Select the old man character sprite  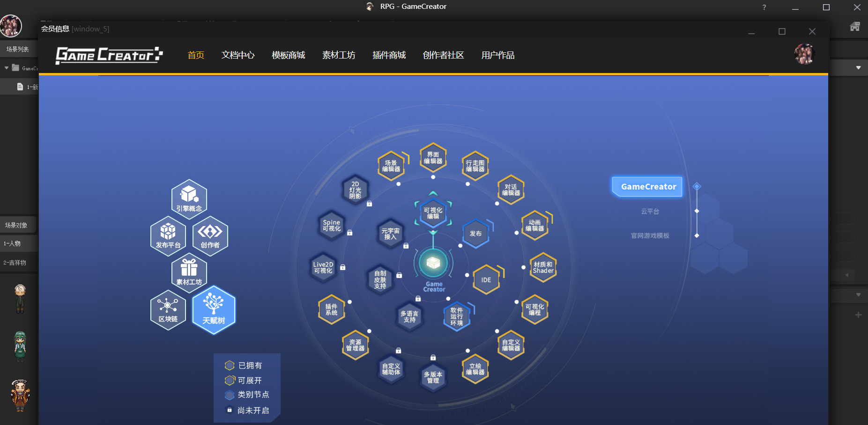(x=20, y=299)
